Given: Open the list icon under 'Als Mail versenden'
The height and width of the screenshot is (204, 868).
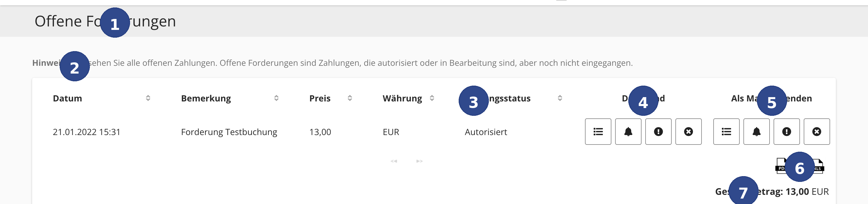Looking at the screenshot, I should click(726, 132).
